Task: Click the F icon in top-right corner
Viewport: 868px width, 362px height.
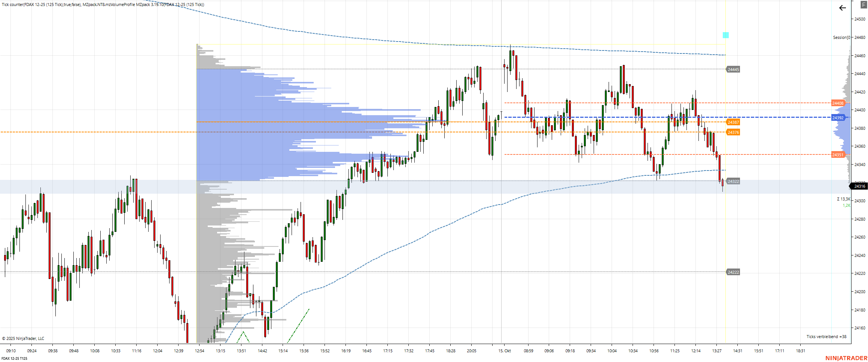Action: coord(864,5)
